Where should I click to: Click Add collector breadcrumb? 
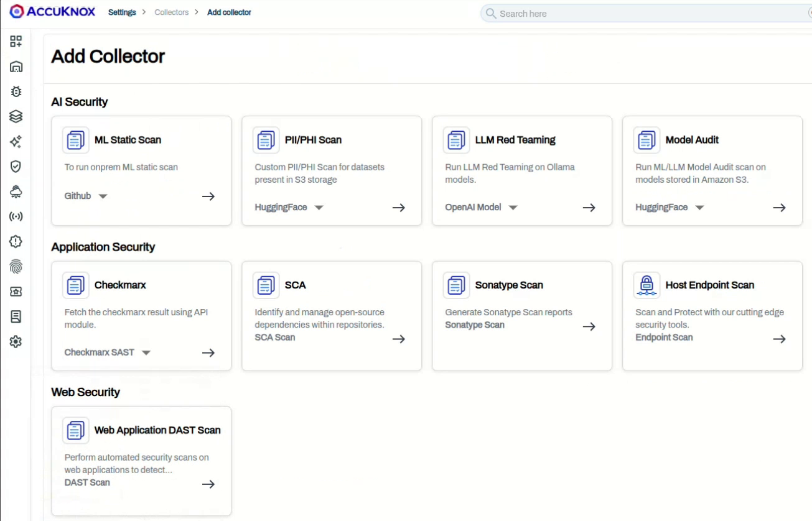coord(229,12)
